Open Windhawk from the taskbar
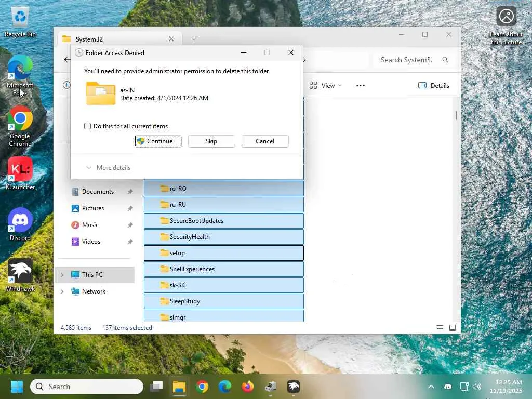Viewport: 532px width, 399px height. point(294,387)
